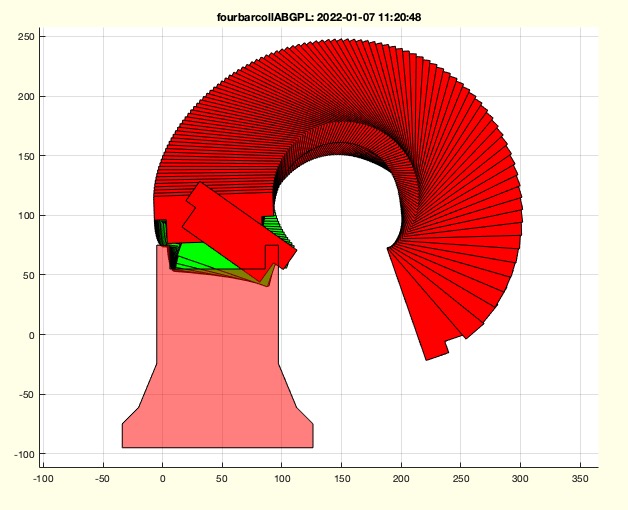Select the y-axis tick label 50

pyautogui.click(x=27, y=275)
